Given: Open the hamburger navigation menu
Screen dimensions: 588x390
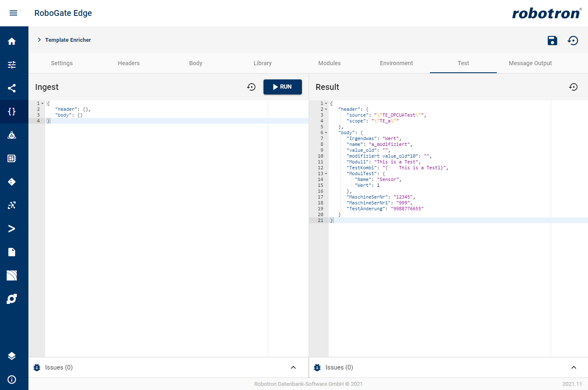Looking at the screenshot, I should tap(13, 13).
